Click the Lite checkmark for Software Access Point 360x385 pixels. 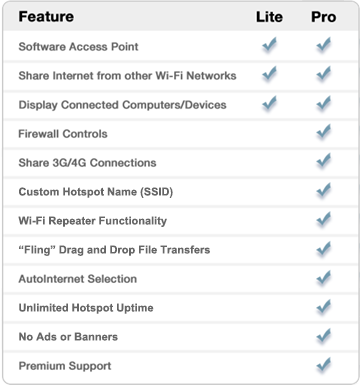point(269,44)
